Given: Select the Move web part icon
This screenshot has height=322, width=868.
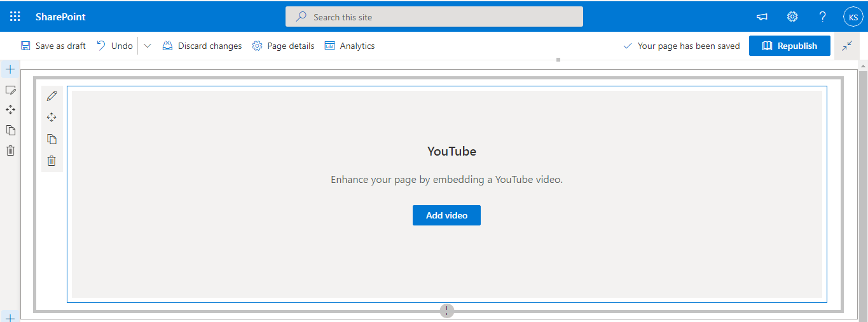Looking at the screenshot, I should [x=52, y=117].
